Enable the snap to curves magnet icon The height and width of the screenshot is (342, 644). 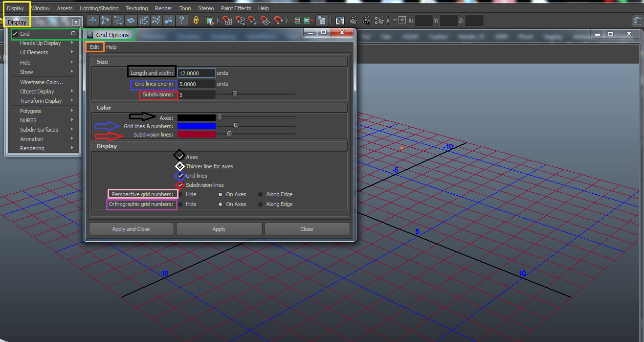240,21
